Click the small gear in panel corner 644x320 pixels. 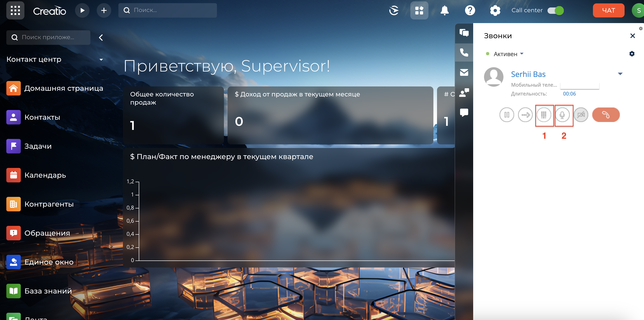point(641,29)
